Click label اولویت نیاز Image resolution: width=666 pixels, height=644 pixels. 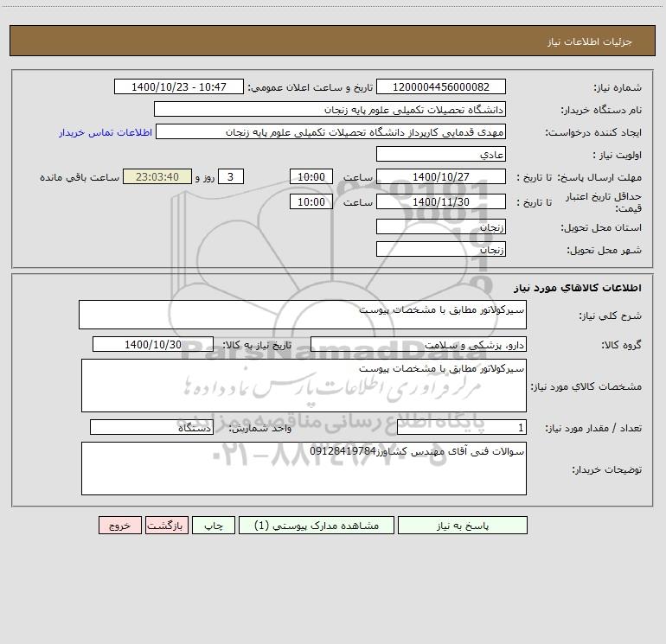tap(618, 155)
